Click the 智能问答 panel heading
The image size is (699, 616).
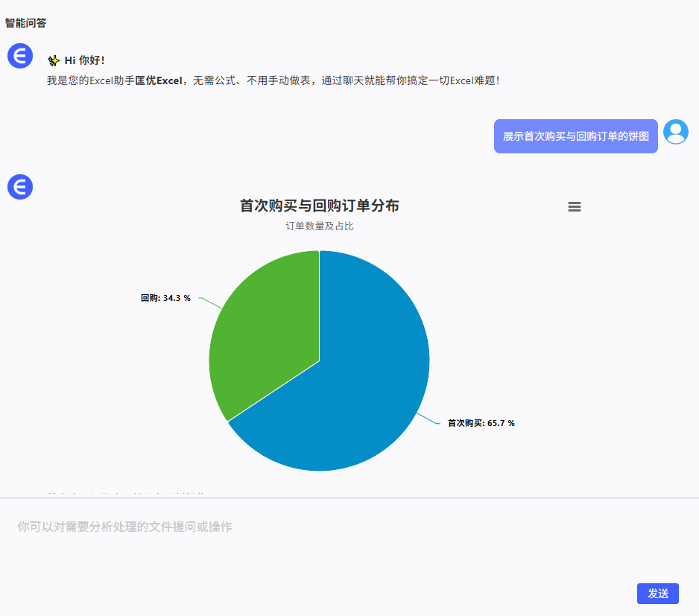click(25, 23)
